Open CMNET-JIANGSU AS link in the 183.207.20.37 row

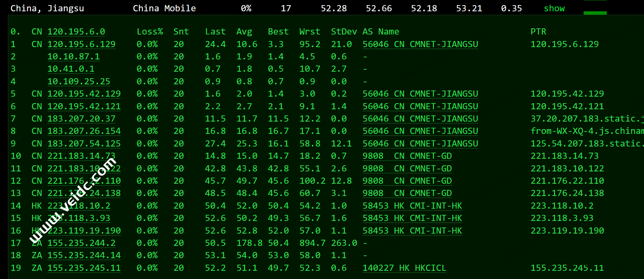tap(420, 119)
